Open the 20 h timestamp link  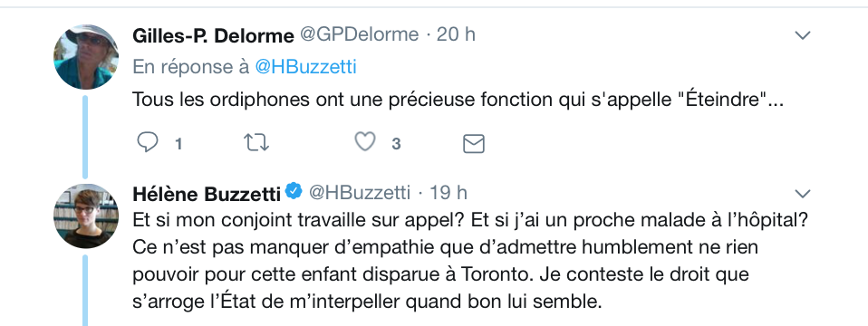point(456,34)
